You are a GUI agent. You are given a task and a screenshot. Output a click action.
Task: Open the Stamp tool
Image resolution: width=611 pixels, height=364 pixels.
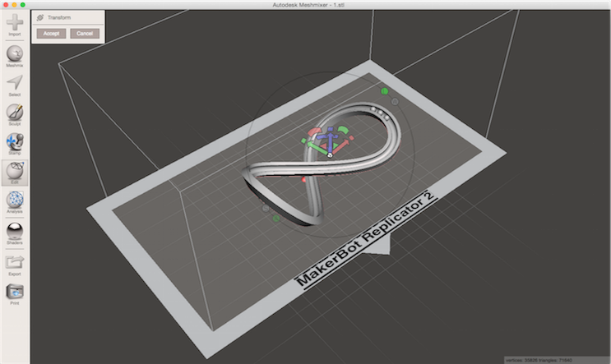click(15, 144)
